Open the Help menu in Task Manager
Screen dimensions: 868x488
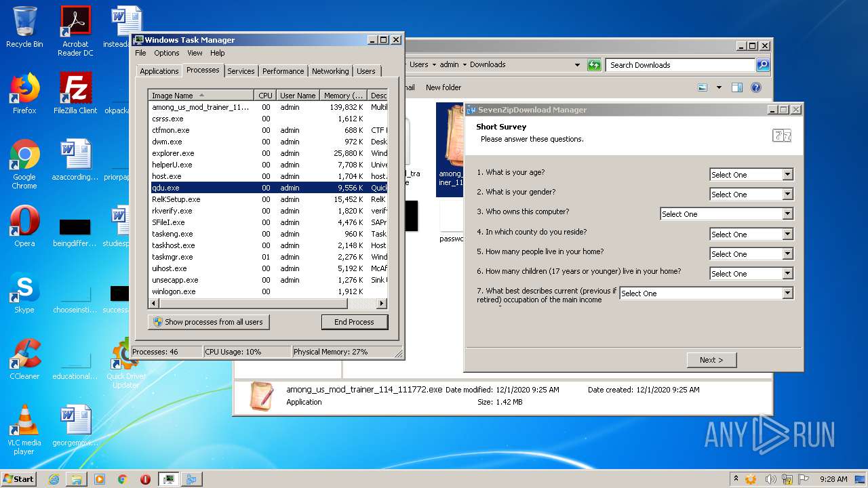[x=217, y=53]
